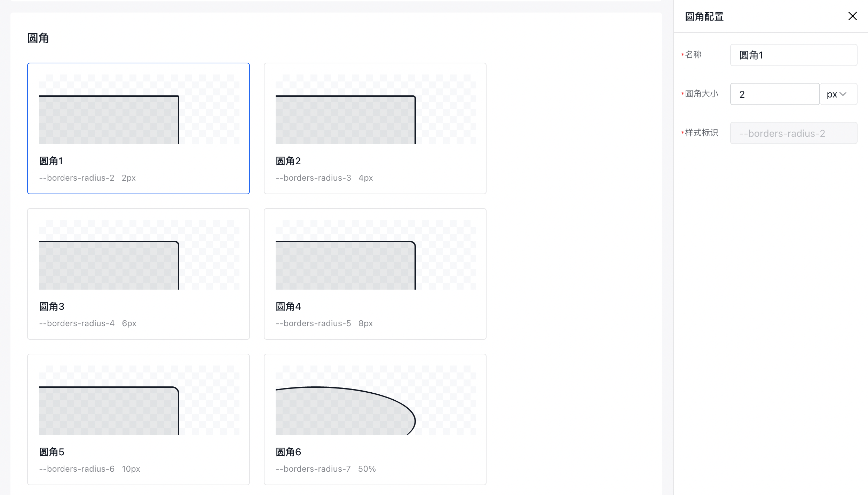
Task: Click the 圆角配置 panel title
Action: [x=704, y=16]
